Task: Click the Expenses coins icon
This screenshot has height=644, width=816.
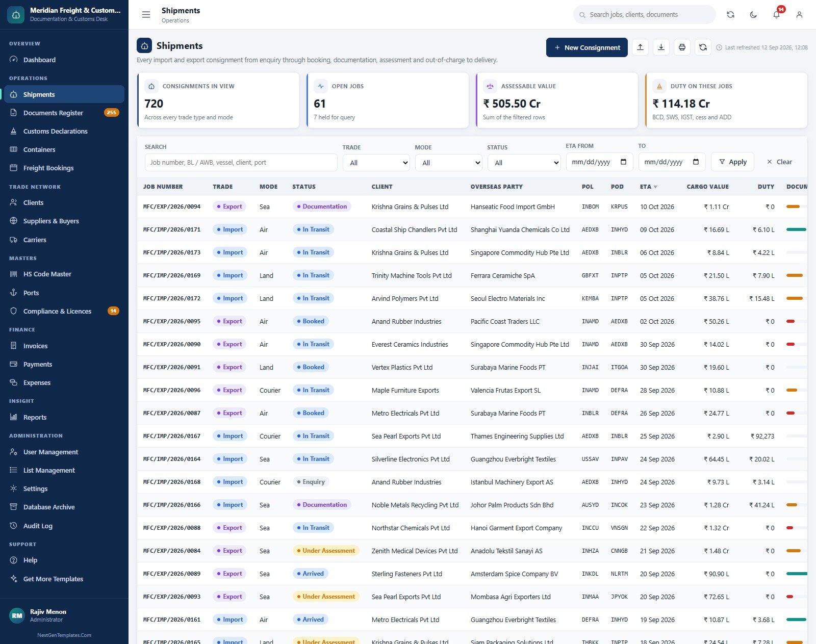Action: coord(14,382)
